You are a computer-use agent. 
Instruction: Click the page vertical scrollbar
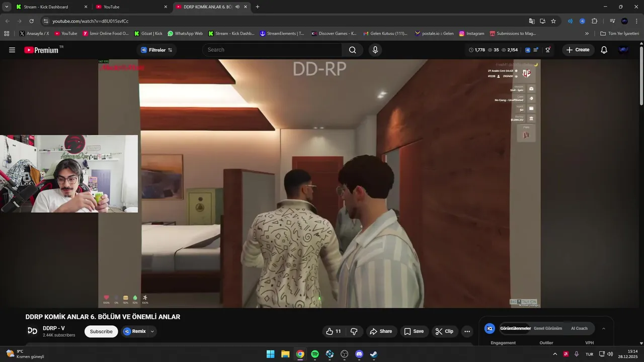[x=641, y=75]
